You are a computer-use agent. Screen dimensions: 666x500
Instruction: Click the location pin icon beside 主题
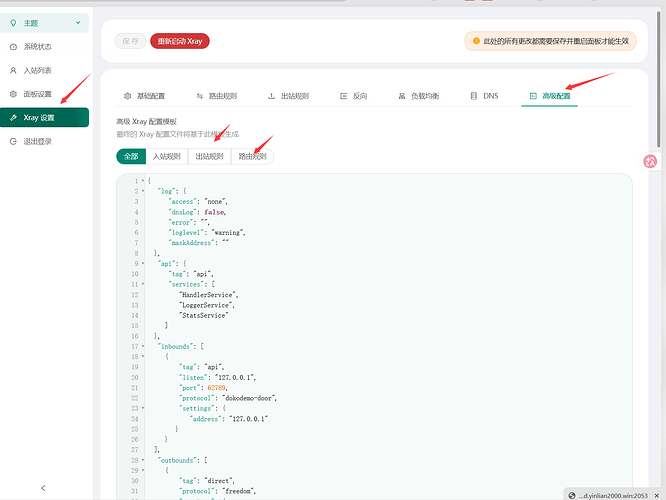[13, 23]
